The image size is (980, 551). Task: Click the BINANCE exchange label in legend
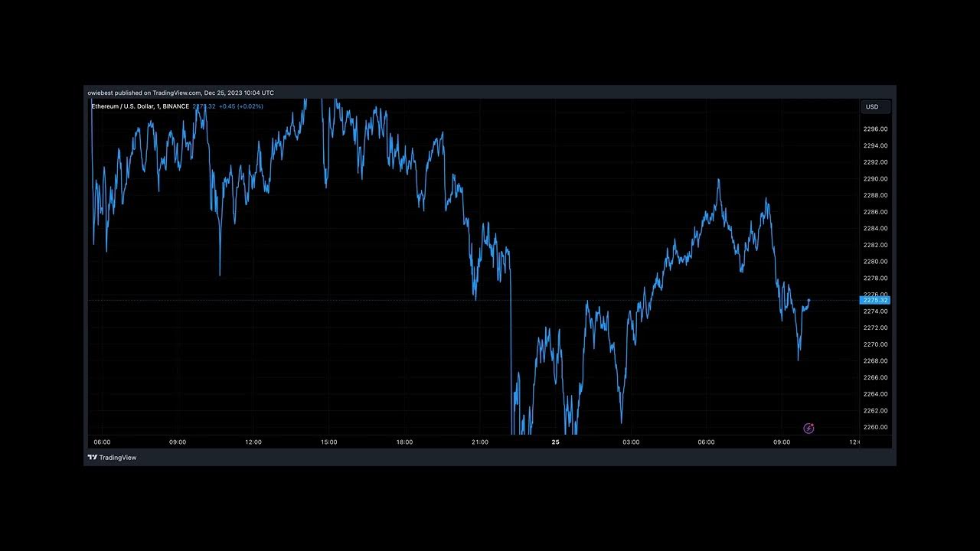176,106
